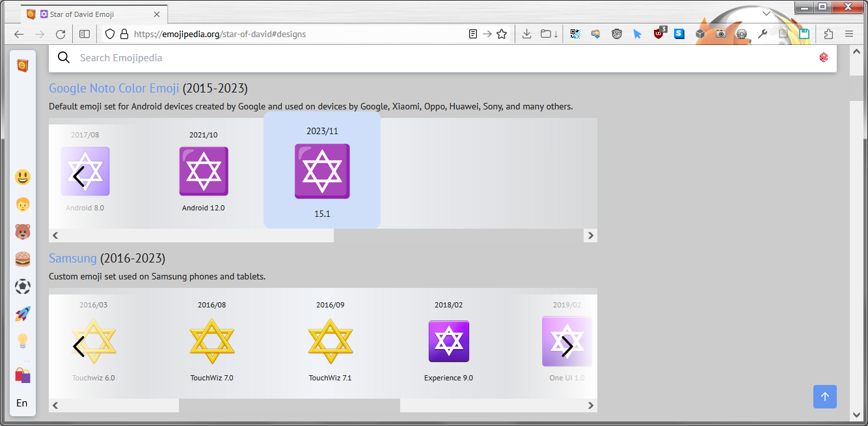Focus the Search Emojipedia field
Screen dimensions: 868x426
[442, 58]
